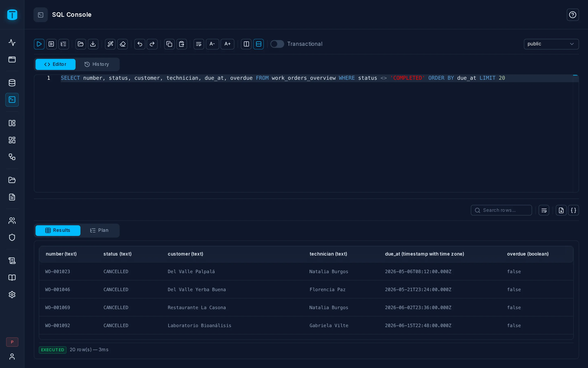Open the shield security icon in sidebar
The height and width of the screenshot is (368, 588).
[x=12, y=237]
